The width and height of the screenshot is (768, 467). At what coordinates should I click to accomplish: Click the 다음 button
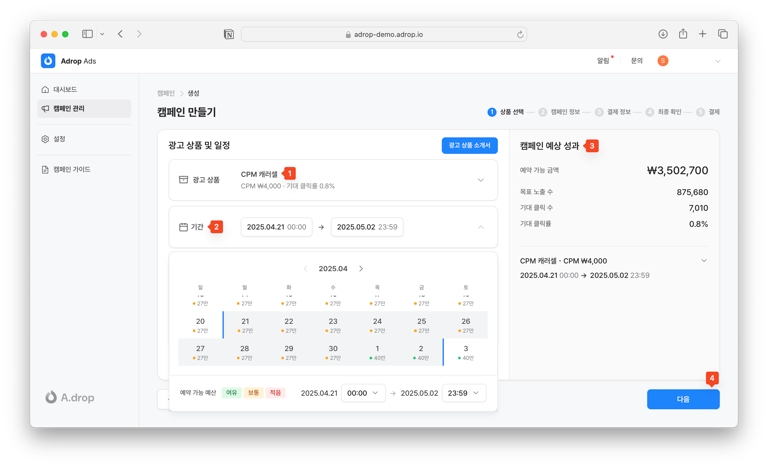tap(683, 399)
